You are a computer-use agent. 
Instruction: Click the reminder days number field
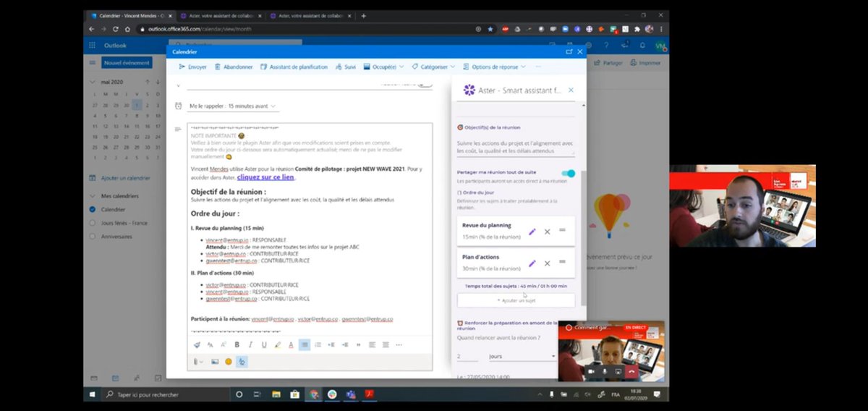pos(467,356)
